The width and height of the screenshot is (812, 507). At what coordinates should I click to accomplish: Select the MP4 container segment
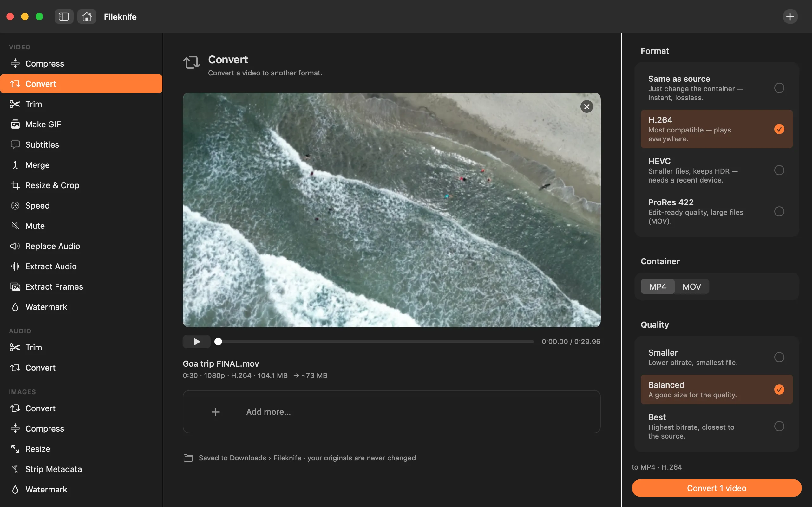657,287
